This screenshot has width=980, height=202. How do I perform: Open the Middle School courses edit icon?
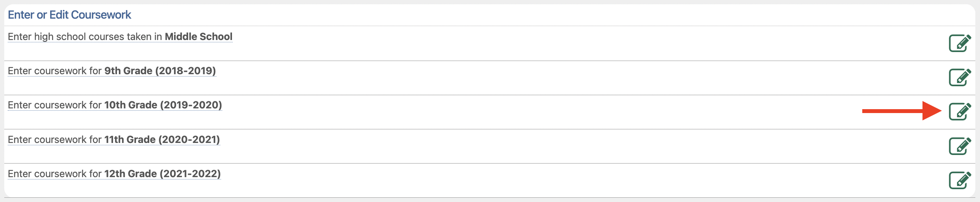pos(959,43)
